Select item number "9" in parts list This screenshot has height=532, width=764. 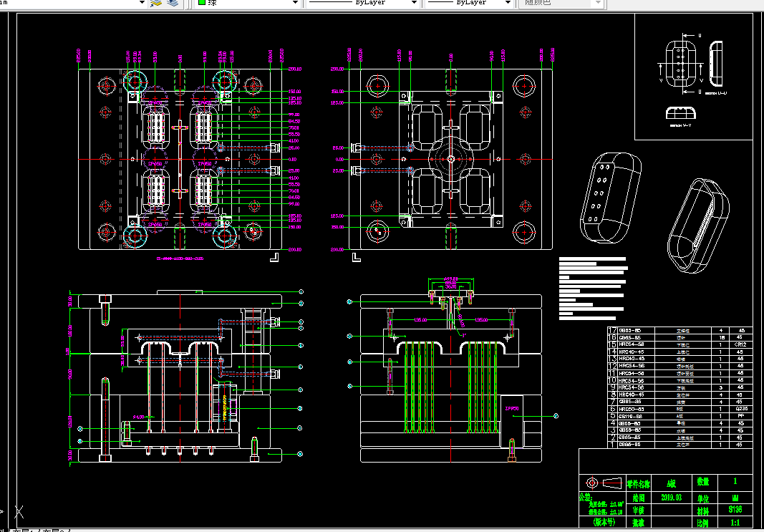(613, 387)
